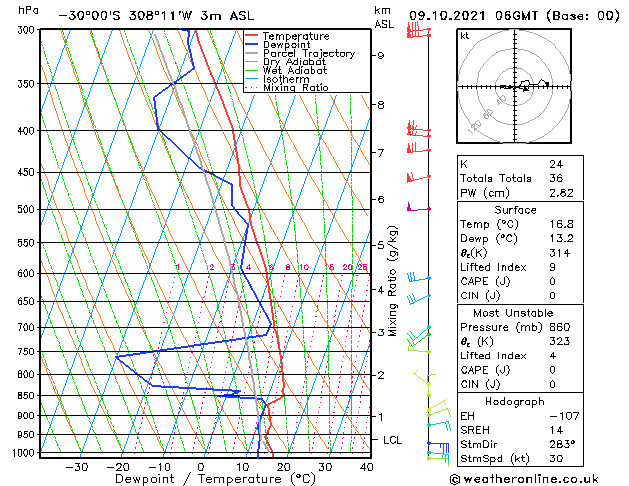Click the 6 km altitude label
629x486 pixels.
tap(380, 199)
